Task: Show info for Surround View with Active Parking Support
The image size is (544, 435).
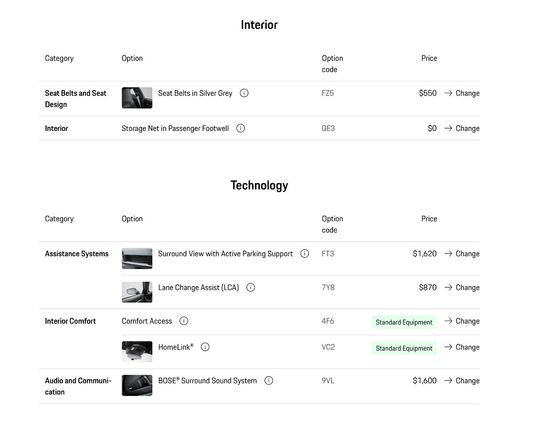Action: point(305,254)
